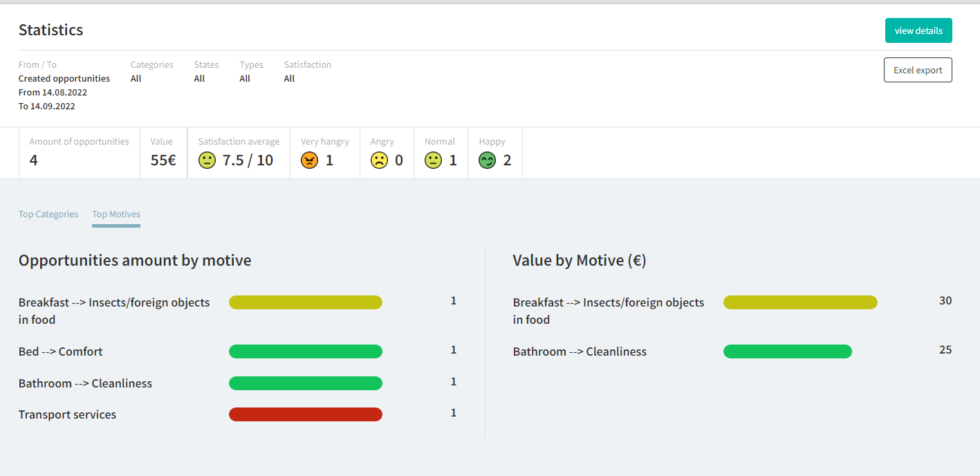Click the Amount of opportunities stat card
The image size is (980, 476).
coord(79,153)
